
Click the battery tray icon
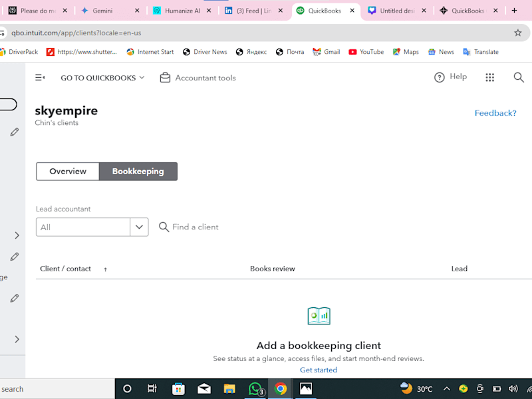pyautogui.click(x=497, y=389)
